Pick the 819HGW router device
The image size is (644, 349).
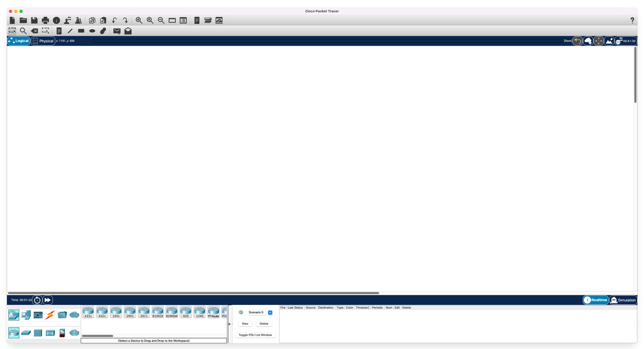pos(172,312)
